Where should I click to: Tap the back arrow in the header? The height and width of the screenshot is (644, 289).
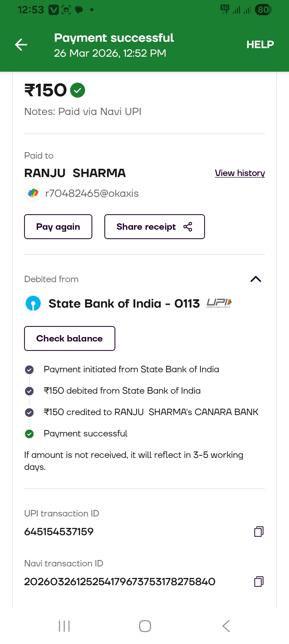[x=21, y=44]
